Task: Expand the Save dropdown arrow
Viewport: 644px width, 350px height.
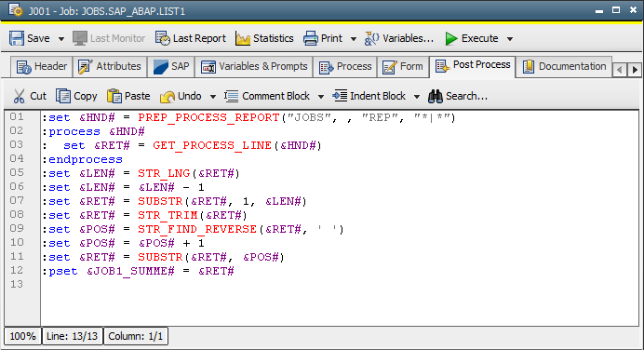Action: (x=61, y=39)
